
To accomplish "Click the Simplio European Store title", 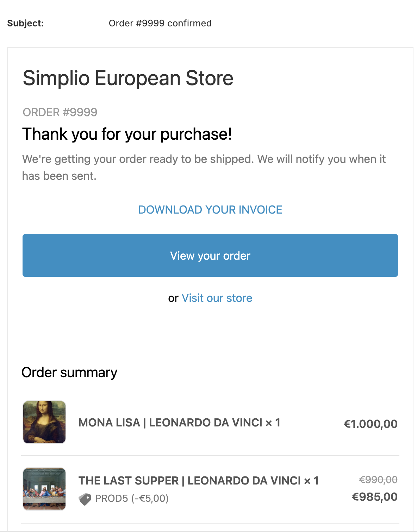I will 128,78.
